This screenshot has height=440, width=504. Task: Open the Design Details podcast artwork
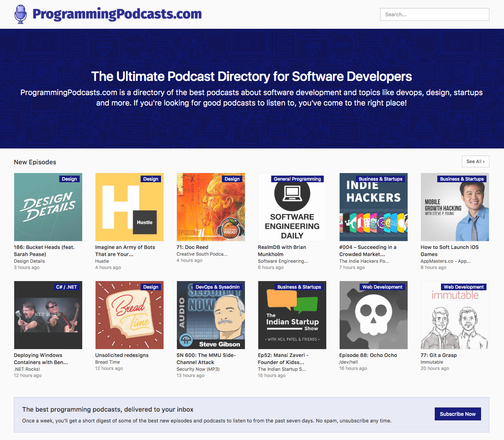tap(48, 207)
